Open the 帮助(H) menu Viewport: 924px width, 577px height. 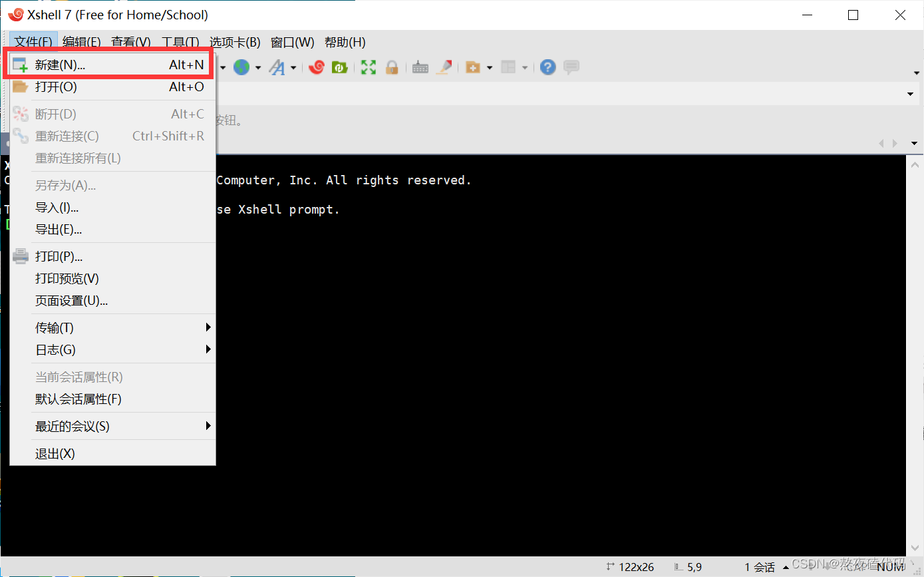click(345, 42)
